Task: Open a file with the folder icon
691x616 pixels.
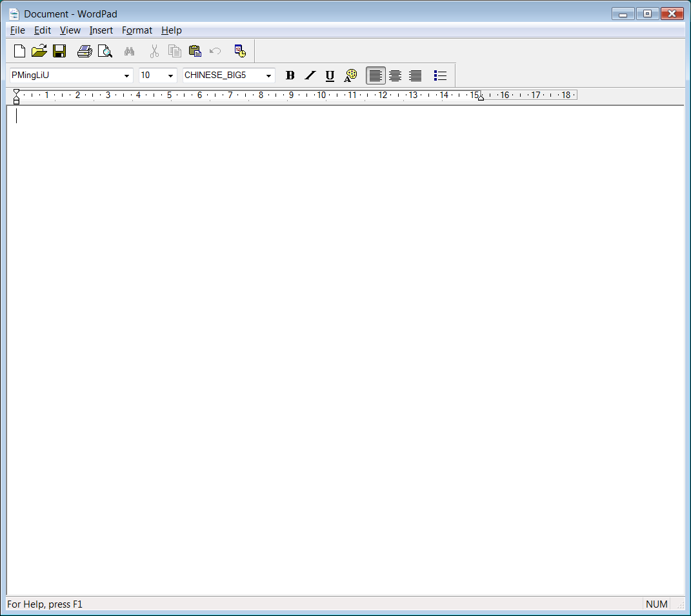Action: point(39,51)
